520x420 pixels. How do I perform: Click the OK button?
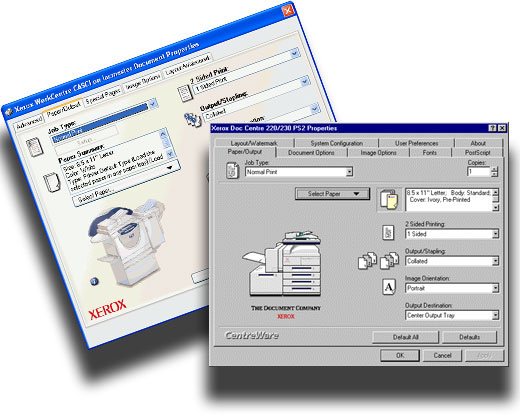coord(400,355)
